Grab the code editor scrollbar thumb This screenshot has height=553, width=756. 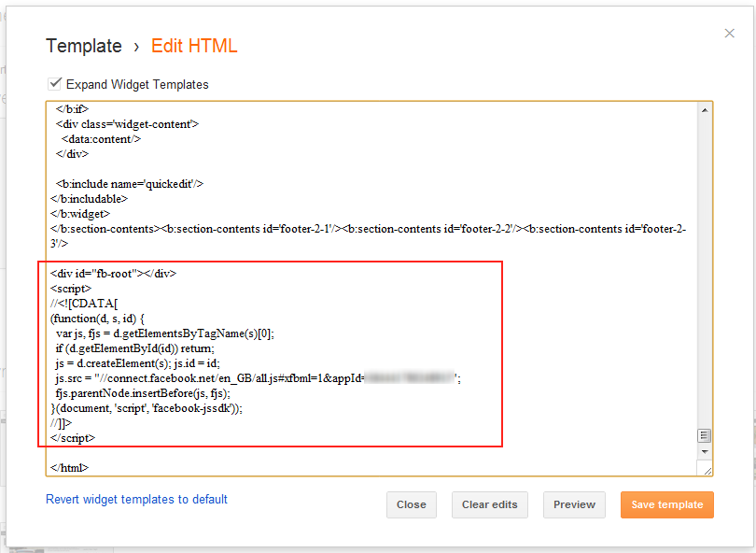[705, 435]
